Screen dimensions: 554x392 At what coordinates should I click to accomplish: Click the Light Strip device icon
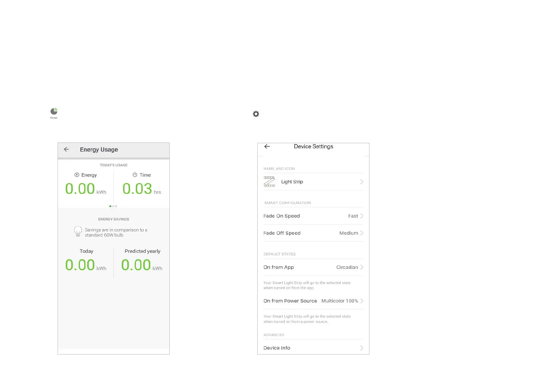click(x=269, y=182)
